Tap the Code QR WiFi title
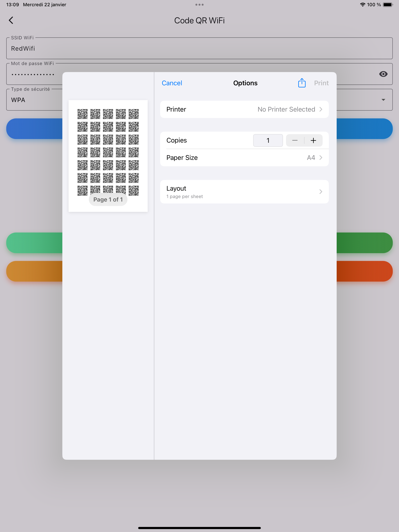 tap(199, 20)
